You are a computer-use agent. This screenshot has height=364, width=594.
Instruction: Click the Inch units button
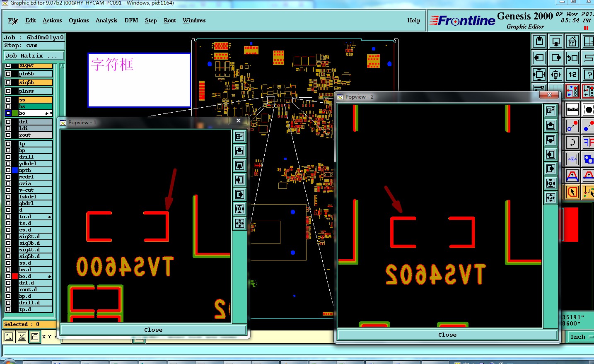[x=580, y=337]
